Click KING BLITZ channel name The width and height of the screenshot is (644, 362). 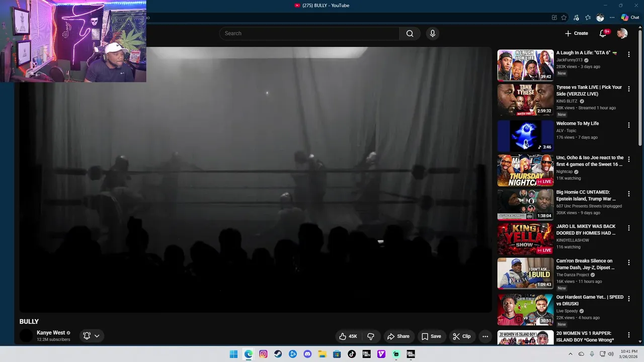point(567,101)
